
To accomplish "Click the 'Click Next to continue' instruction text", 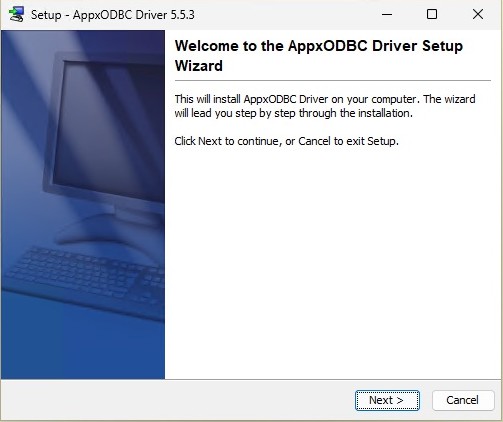I will tap(287, 141).
